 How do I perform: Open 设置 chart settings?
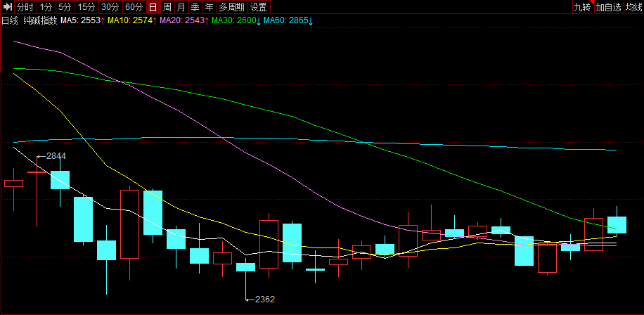pos(259,7)
